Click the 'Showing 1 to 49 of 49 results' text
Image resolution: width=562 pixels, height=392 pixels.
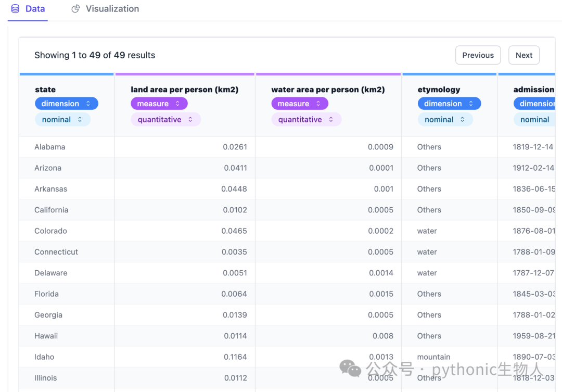(x=95, y=55)
